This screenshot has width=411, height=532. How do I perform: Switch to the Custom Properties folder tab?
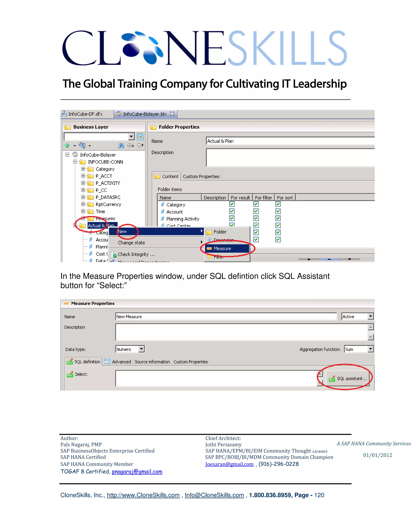coord(201,177)
